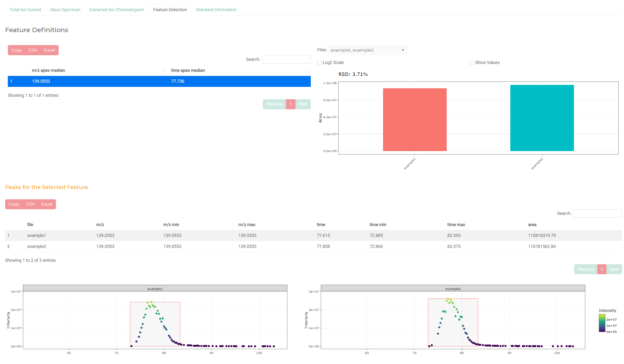Click the Intensity color scale legend
Image resolution: width=624 pixels, height=364 pixels.
(x=602, y=323)
